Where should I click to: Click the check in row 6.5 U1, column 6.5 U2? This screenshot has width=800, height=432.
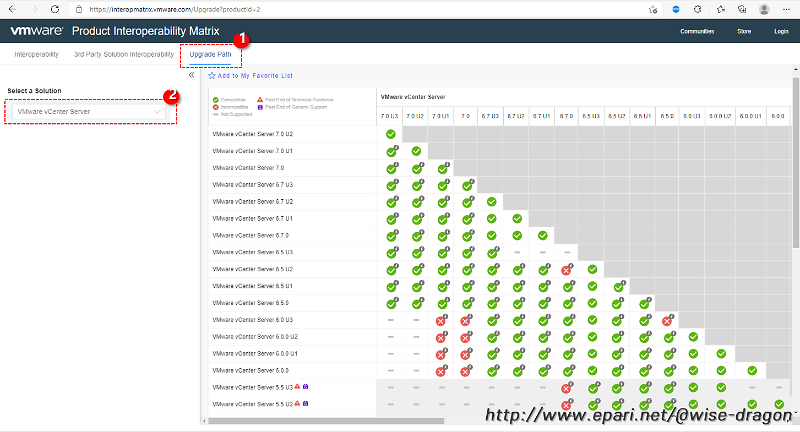click(619, 286)
